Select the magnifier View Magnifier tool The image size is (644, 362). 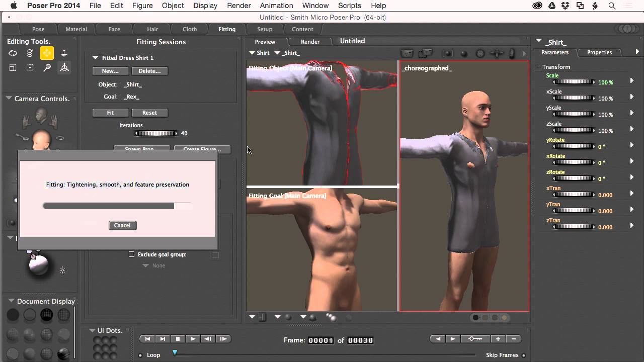pyautogui.click(x=47, y=67)
